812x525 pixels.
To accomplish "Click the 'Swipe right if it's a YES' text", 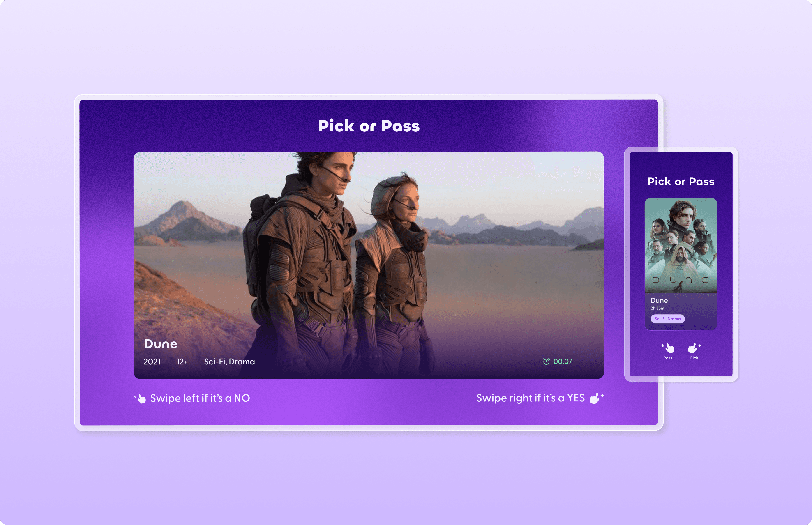I will [x=531, y=398].
